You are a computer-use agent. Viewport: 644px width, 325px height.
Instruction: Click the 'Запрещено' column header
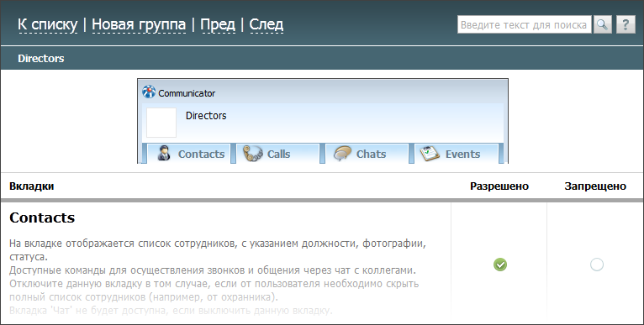(595, 186)
